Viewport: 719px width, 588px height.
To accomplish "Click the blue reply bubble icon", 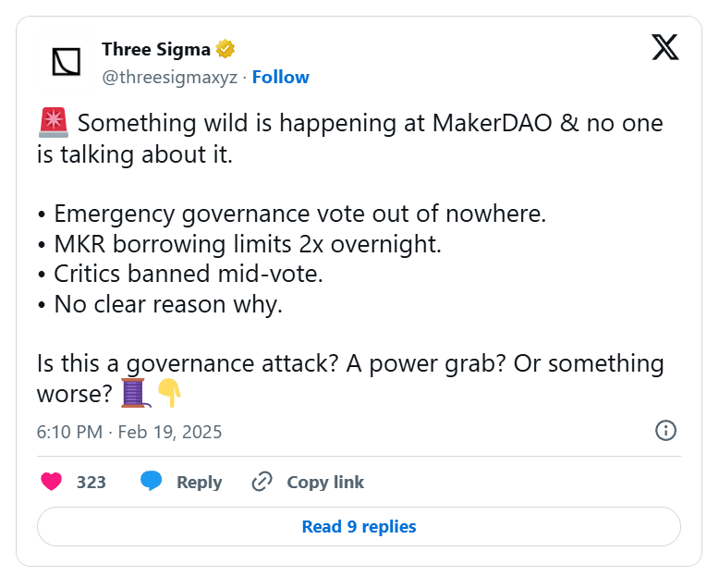I will [x=152, y=482].
